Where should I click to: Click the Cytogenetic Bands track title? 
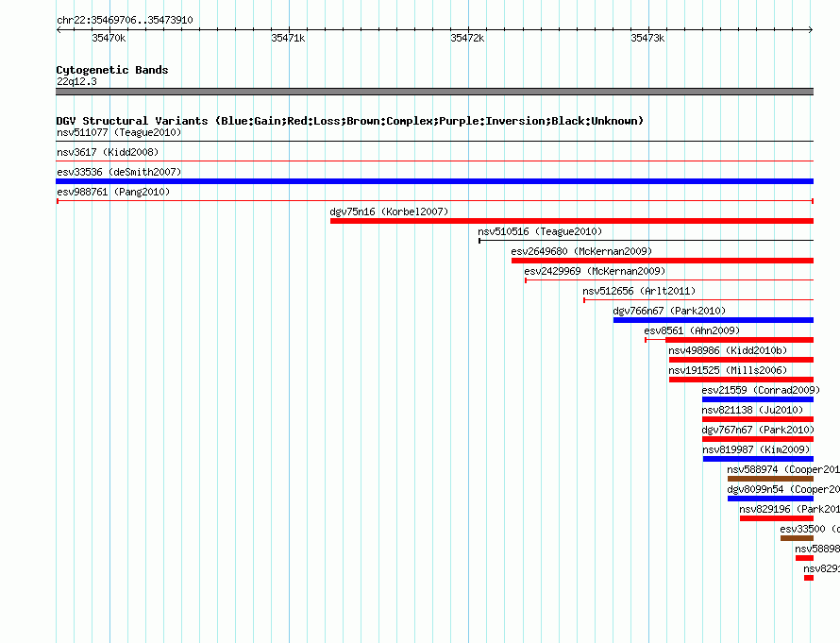(112, 70)
